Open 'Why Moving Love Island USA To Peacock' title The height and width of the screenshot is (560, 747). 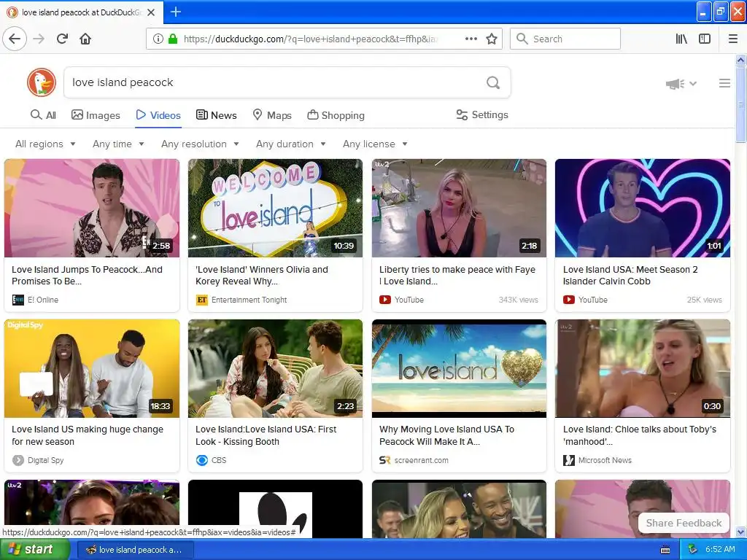pyautogui.click(x=447, y=435)
